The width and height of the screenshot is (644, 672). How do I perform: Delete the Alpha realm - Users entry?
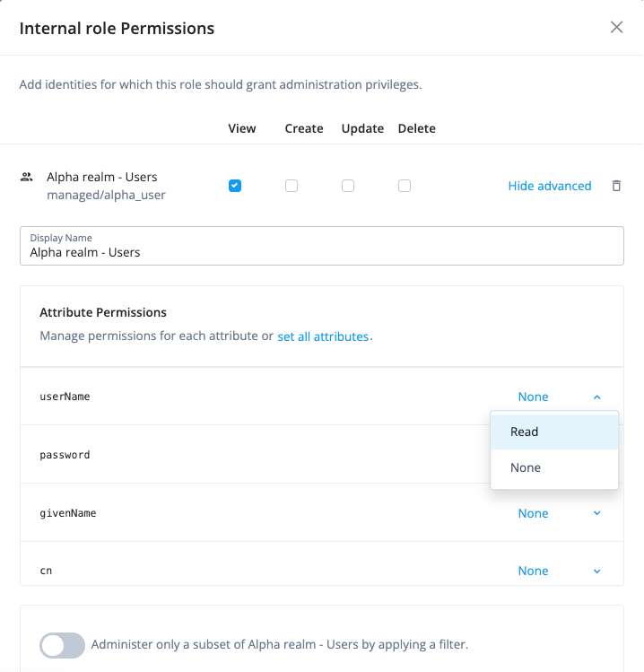tap(616, 186)
